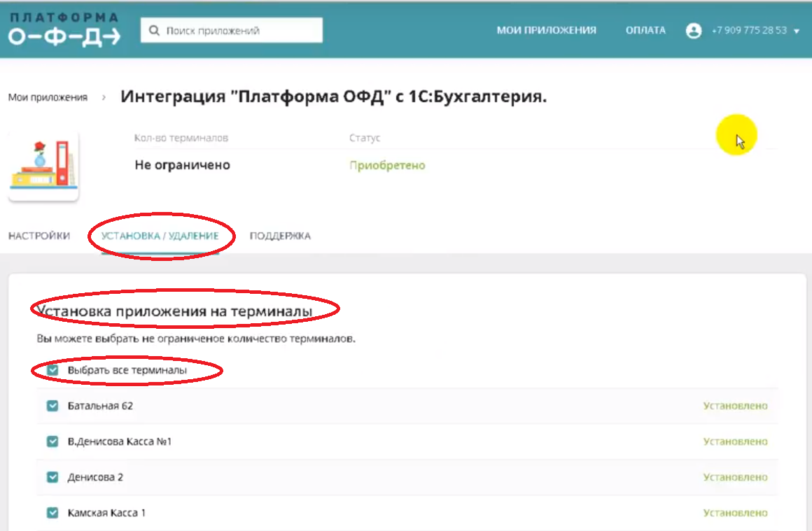Open ОПЛАТА in the header
The width and height of the screenshot is (812, 531).
click(x=645, y=30)
